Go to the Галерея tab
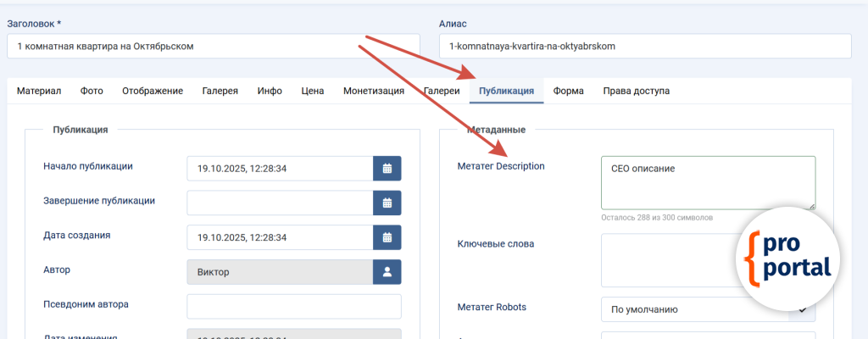This screenshot has height=339, width=868. (x=220, y=92)
